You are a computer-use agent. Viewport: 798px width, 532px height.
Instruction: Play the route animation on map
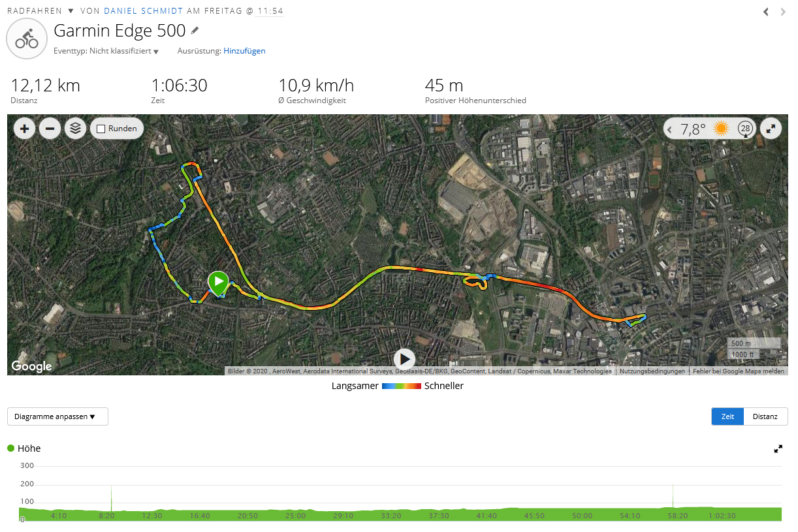(404, 358)
